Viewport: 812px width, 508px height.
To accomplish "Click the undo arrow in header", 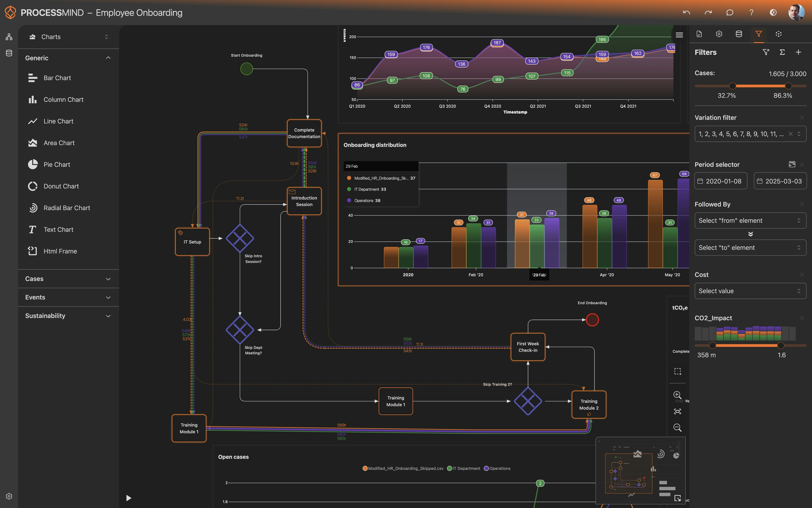I will [x=686, y=12].
